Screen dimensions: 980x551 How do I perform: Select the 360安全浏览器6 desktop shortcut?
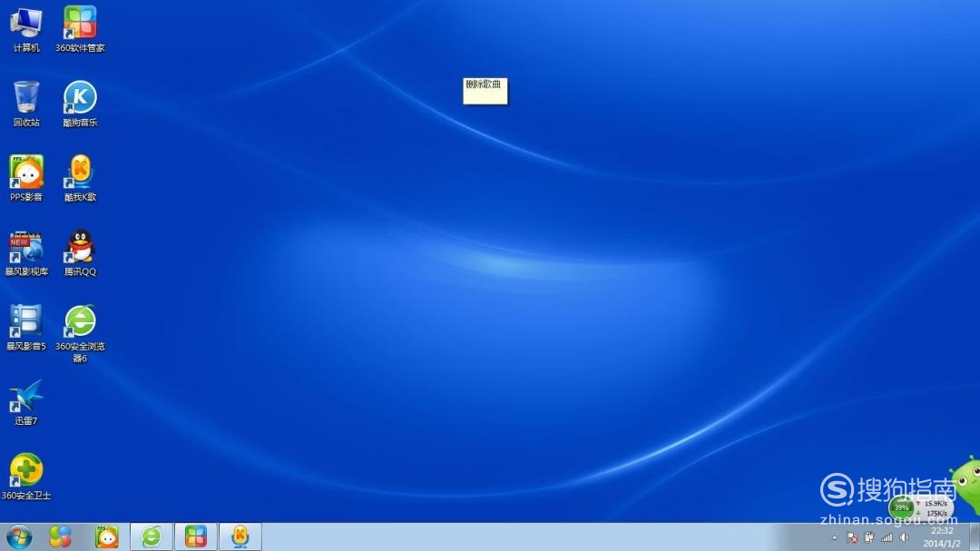click(x=80, y=333)
